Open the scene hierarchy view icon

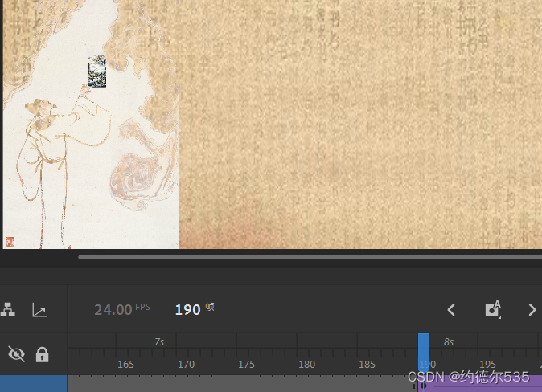point(7,310)
